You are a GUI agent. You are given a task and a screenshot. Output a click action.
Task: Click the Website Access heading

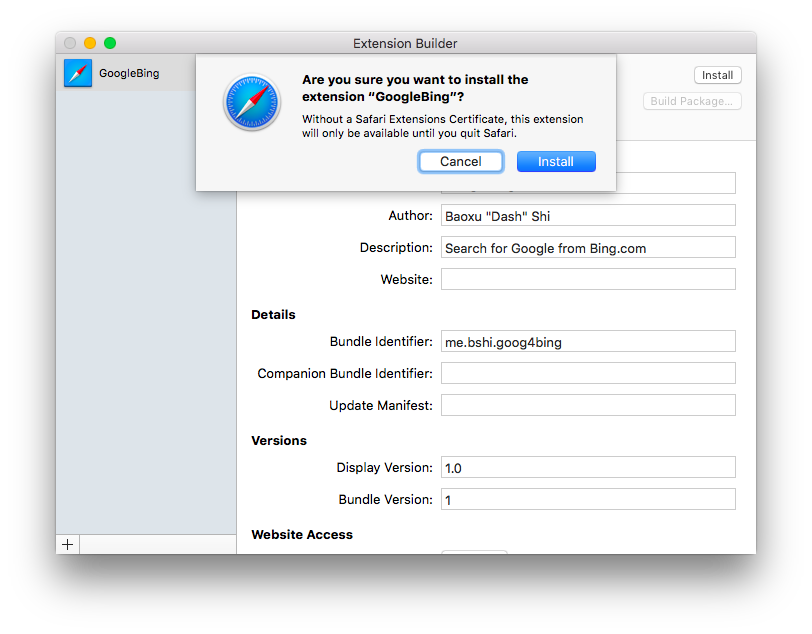[x=302, y=535]
